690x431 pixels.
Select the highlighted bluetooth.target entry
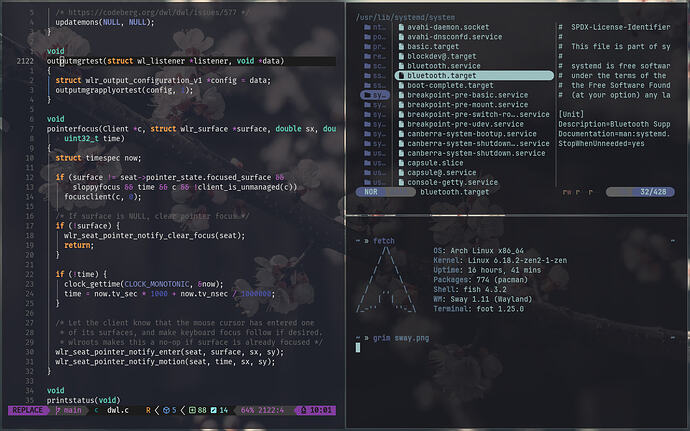pyautogui.click(x=441, y=76)
